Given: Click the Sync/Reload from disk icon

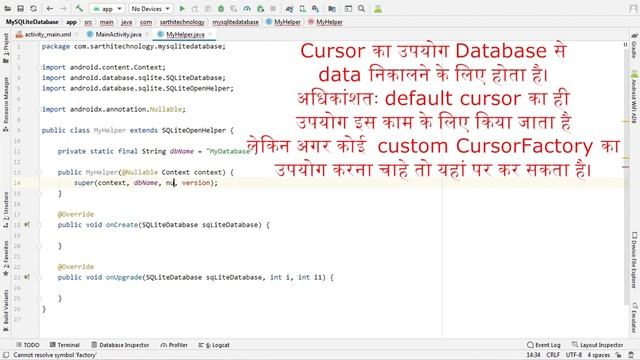Looking at the screenshot, I should [33, 9].
